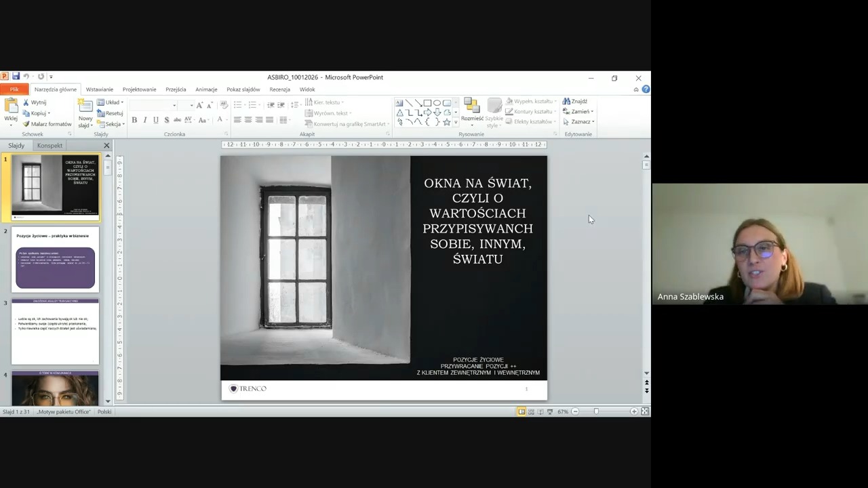The width and height of the screenshot is (868, 488).
Task: Select the rectangle shape in shapes gallery
Action: pyautogui.click(x=427, y=103)
